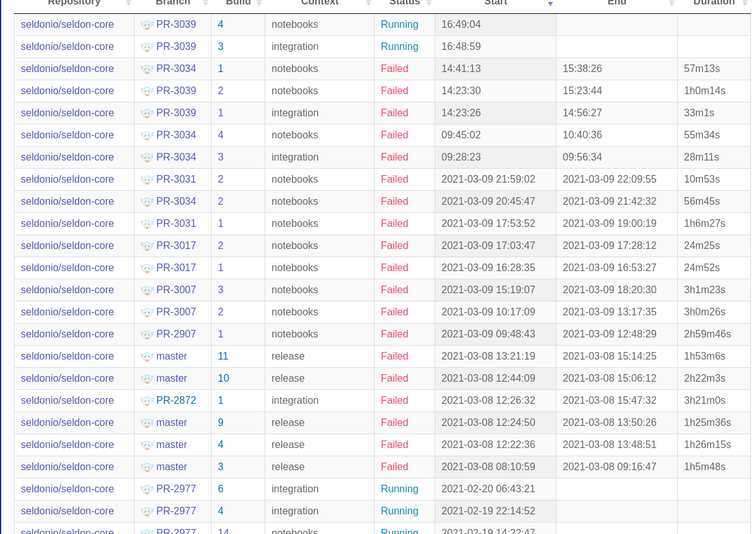
Task: Click integration context of PR-2977 build 4
Action: click(295, 511)
